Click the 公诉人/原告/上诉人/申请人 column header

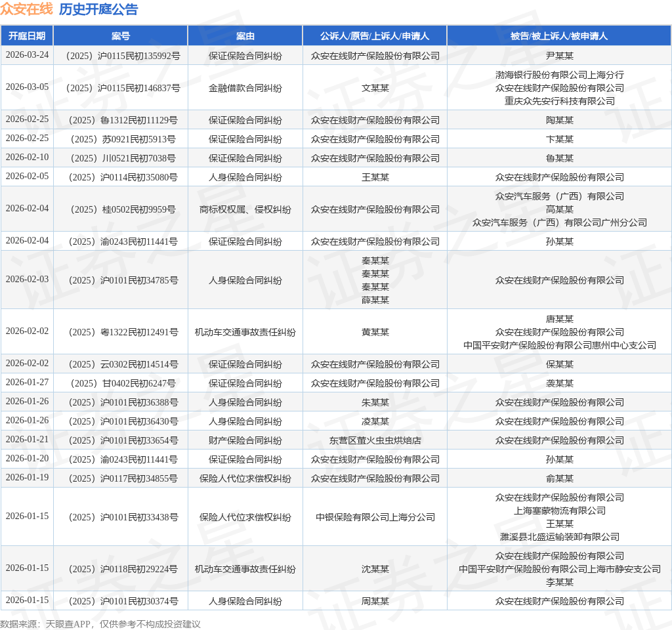pos(375,36)
